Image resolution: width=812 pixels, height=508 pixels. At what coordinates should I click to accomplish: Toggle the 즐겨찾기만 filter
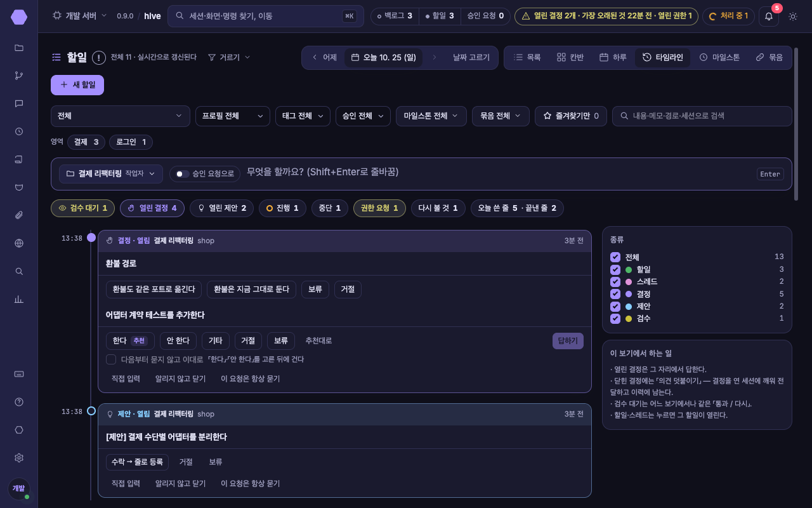(571, 116)
